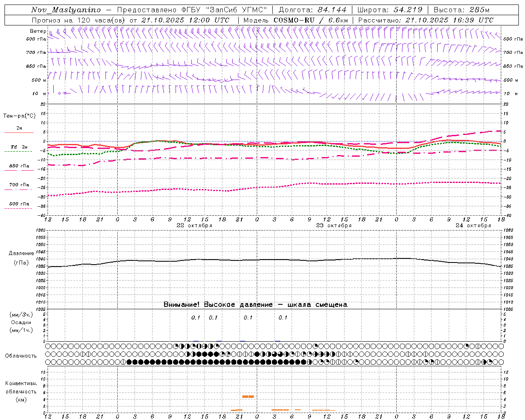525x420 pixels.
Task: Click the 10 м wind level label on the left
Action: tap(39, 94)
